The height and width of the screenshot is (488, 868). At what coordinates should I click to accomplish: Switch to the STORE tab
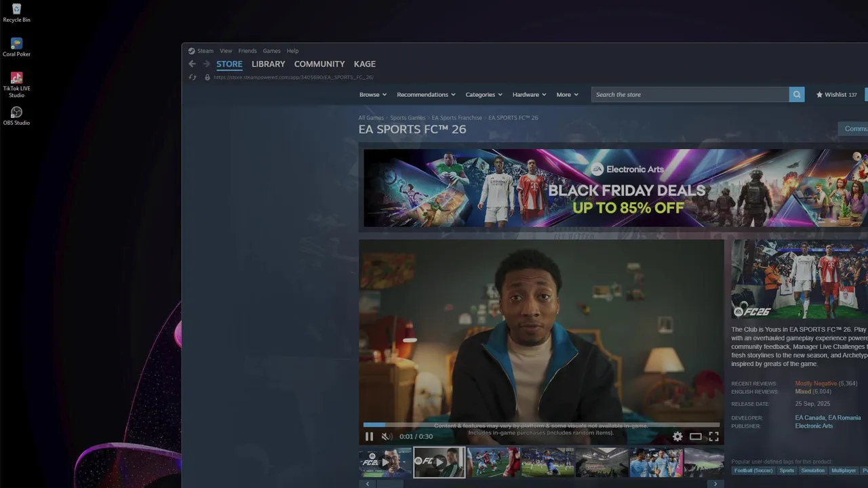point(229,64)
